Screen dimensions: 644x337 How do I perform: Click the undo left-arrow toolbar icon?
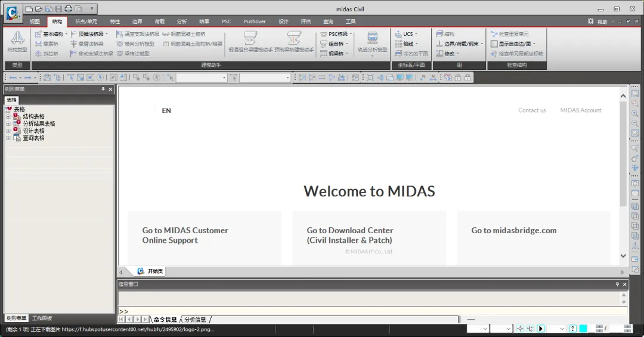coord(13,78)
